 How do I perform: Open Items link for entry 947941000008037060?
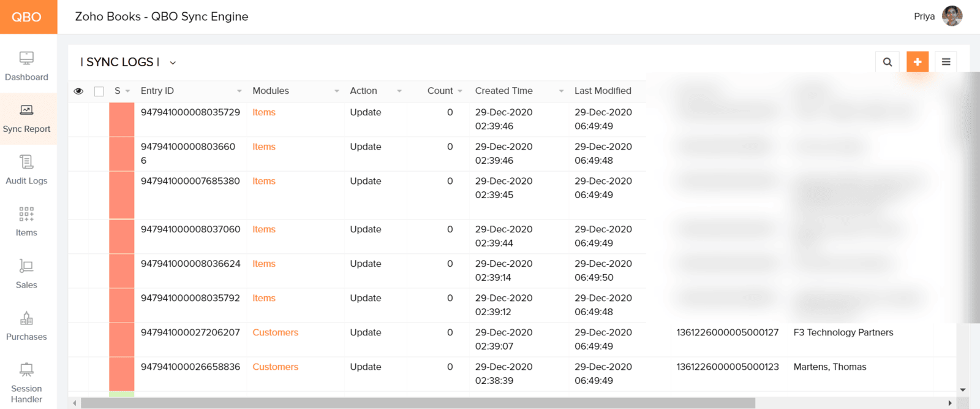point(264,229)
